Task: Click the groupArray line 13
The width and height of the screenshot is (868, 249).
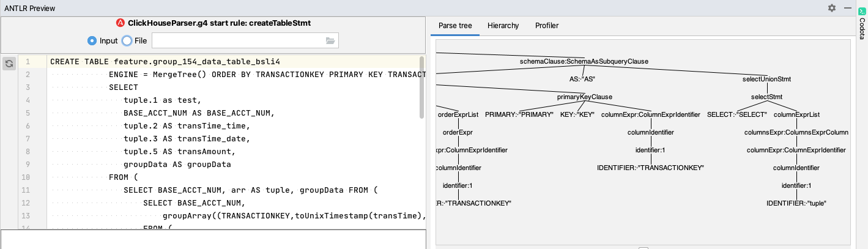Action: pyautogui.click(x=294, y=216)
